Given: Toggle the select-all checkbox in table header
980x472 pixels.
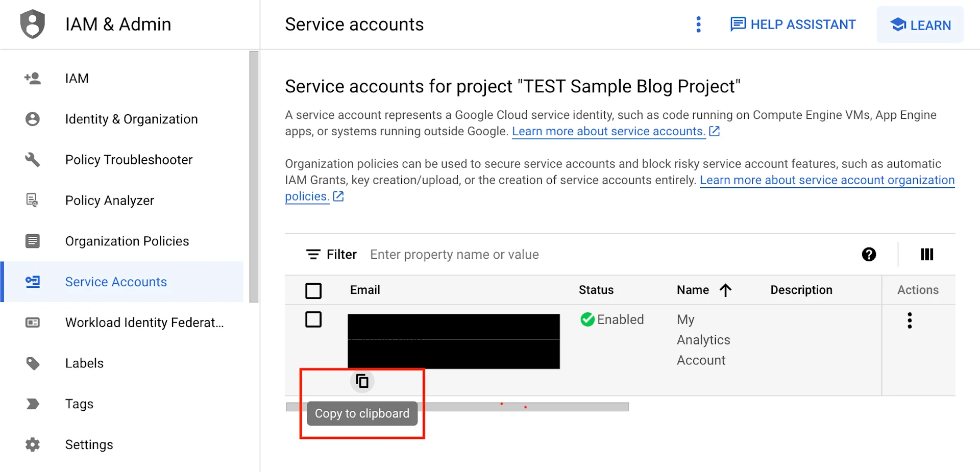Looking at the screenshot, I should pos(313,291).
